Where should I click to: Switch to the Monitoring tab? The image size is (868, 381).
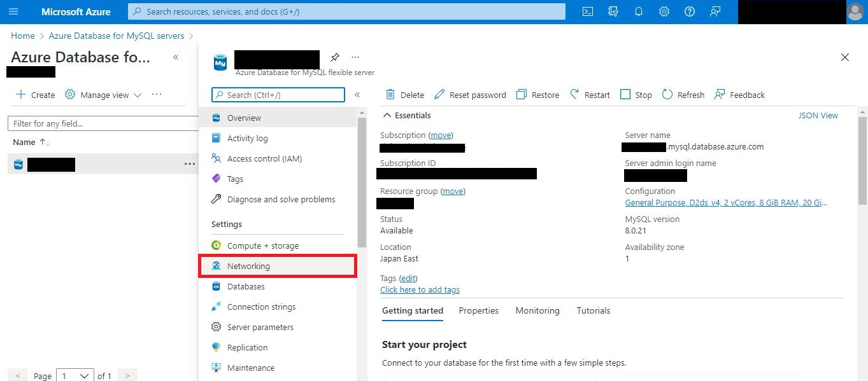point(537,310)
